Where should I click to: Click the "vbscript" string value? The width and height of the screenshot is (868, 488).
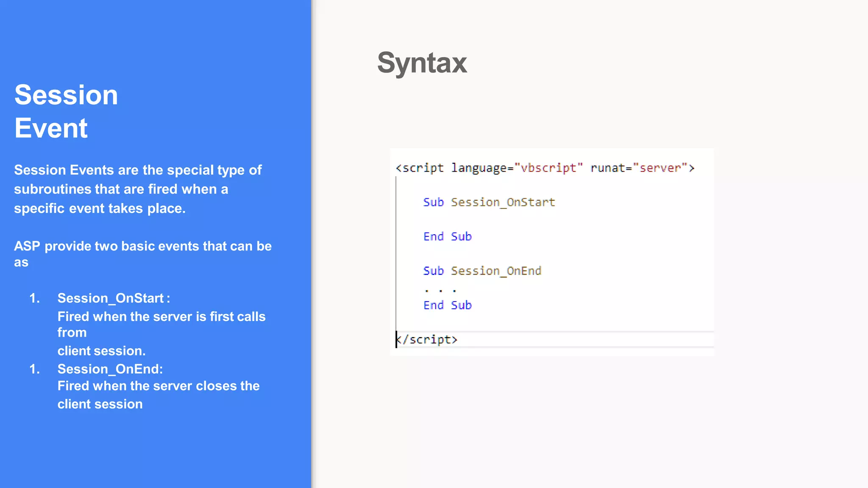[548, 168]
